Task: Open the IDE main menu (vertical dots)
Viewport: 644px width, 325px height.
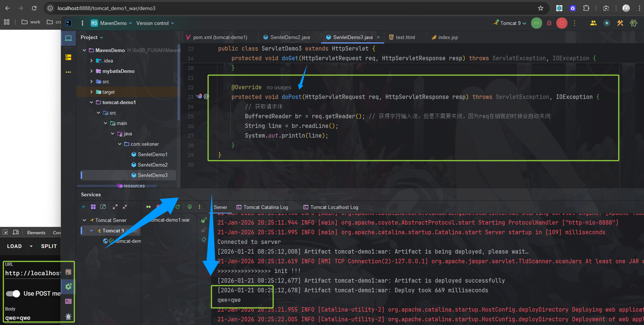Action: click(x=82, y=23)
